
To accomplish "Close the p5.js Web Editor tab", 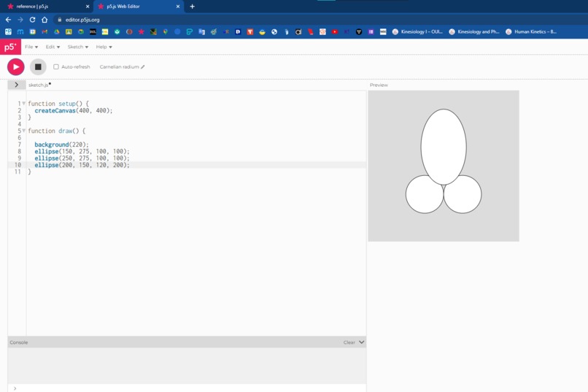I will (x=178, y=7).
